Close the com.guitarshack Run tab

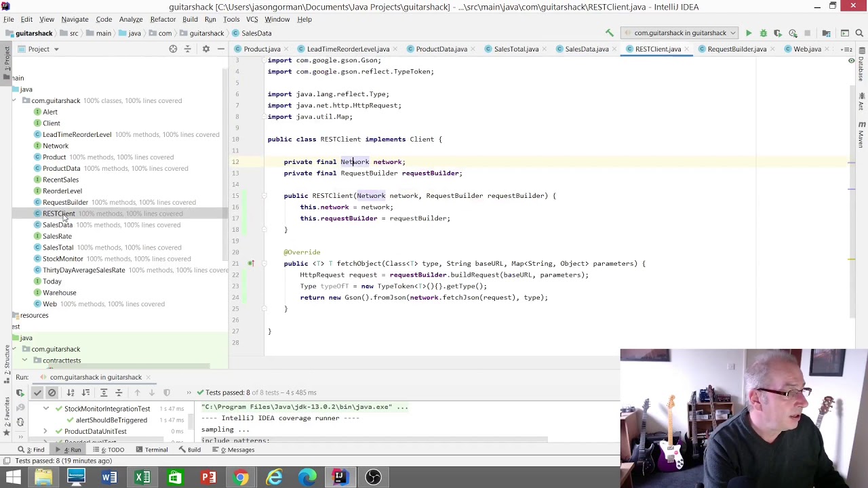(148, 378)
